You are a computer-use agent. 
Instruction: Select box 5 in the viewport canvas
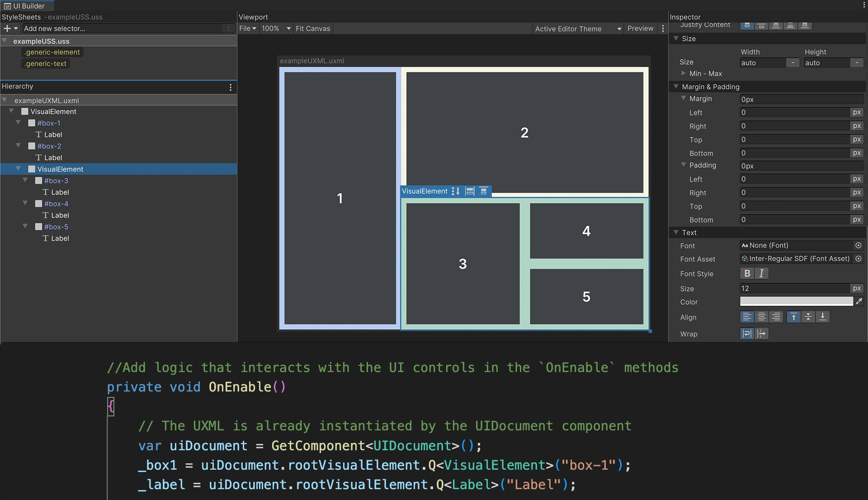click(586, 297)
